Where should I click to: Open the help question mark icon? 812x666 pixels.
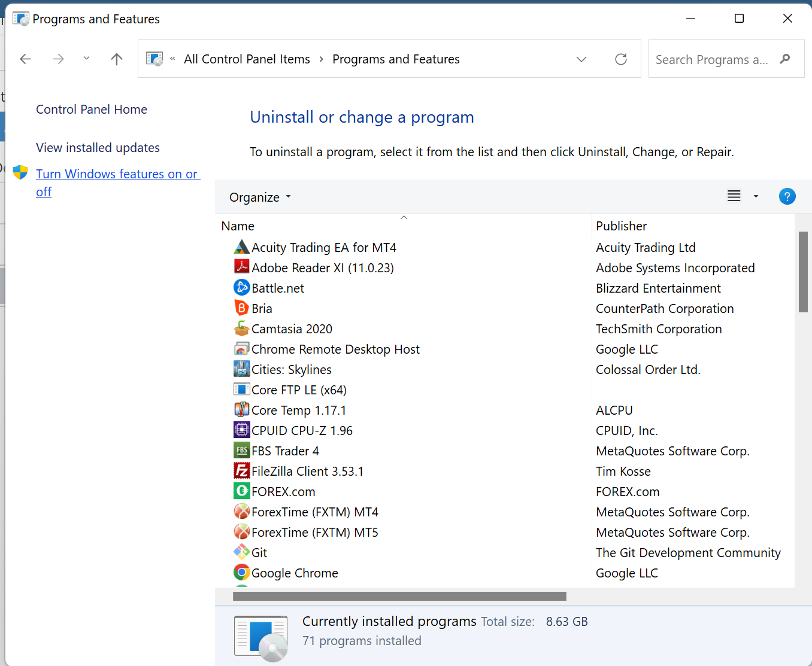(787, 196)
